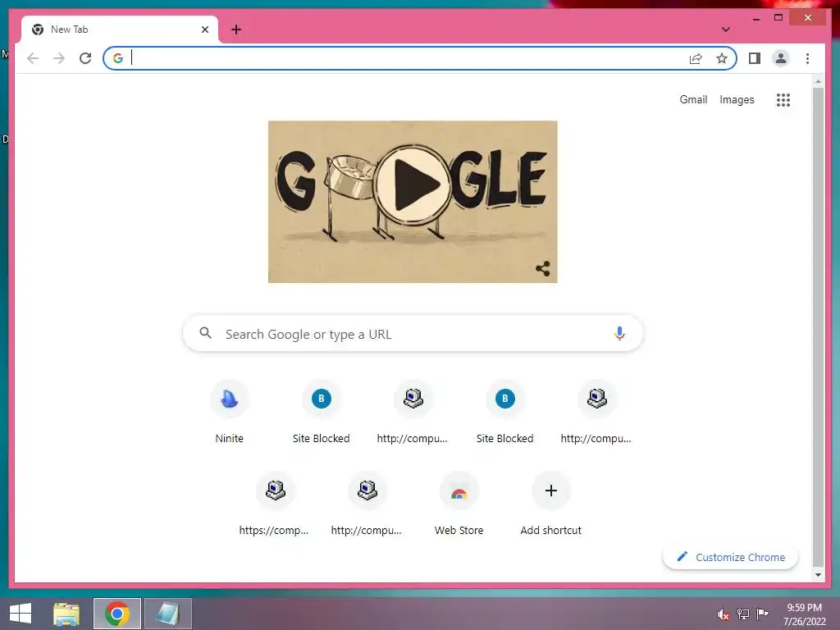840x630 pixels.
Task: Open Gmail link
Action: pos(693,99)
